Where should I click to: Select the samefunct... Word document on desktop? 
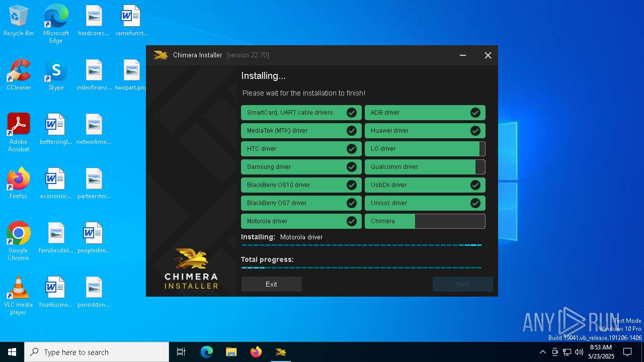pyautogui.click(x=131, y=21)
